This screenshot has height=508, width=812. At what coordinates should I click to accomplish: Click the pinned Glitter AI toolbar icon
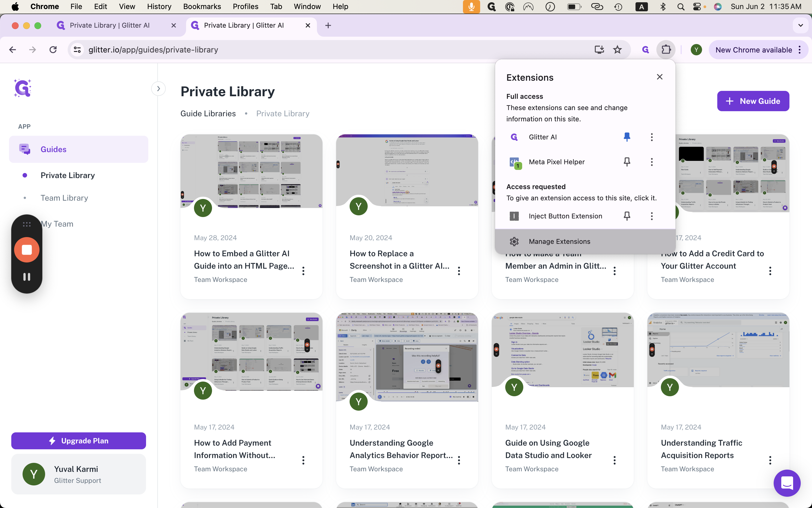click(645, 50)
